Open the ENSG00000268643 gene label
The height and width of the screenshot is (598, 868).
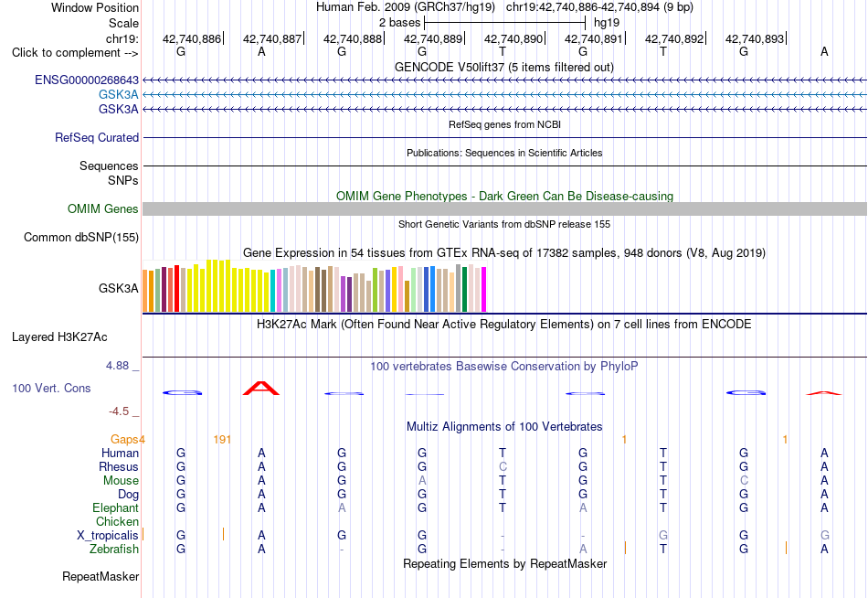pos(87,80)
